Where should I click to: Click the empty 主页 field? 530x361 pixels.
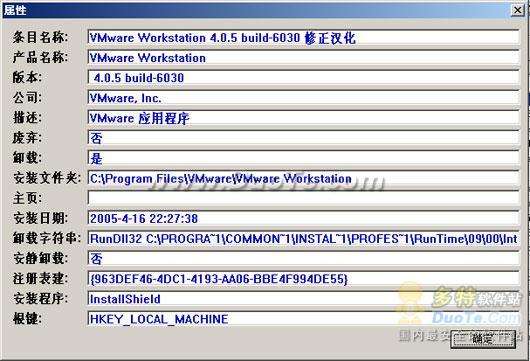point(303,198)
